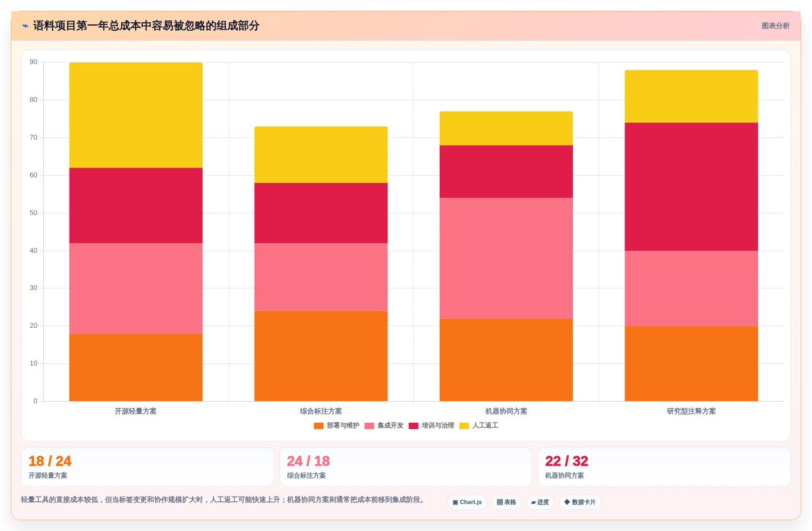Click the crimson segment of 综合标注方案 bar

tap(321, 213)
